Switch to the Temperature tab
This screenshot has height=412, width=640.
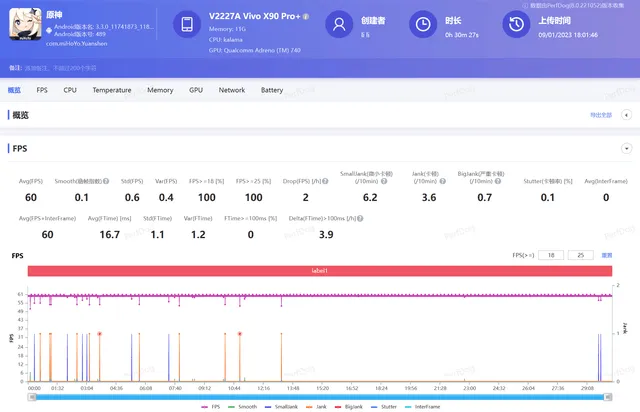pos(111,90)
